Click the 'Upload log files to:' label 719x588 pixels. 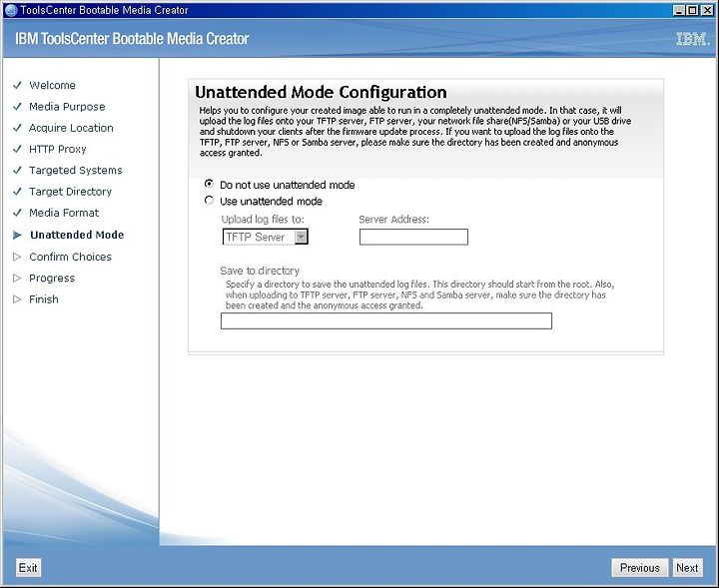(x=263, y=219)
